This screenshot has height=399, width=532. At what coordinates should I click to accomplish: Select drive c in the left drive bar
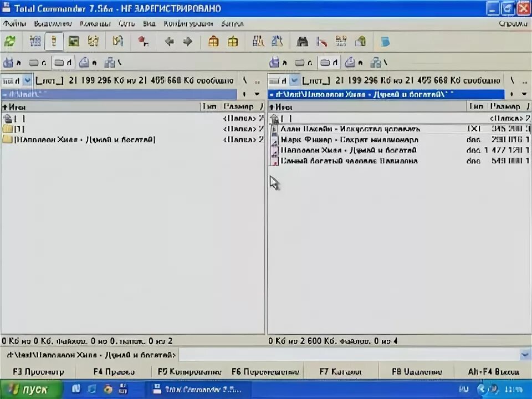click(37, 63)
